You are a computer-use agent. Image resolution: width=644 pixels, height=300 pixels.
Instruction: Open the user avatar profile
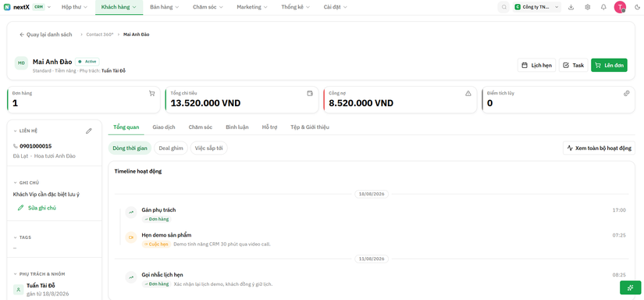[620, 7]
